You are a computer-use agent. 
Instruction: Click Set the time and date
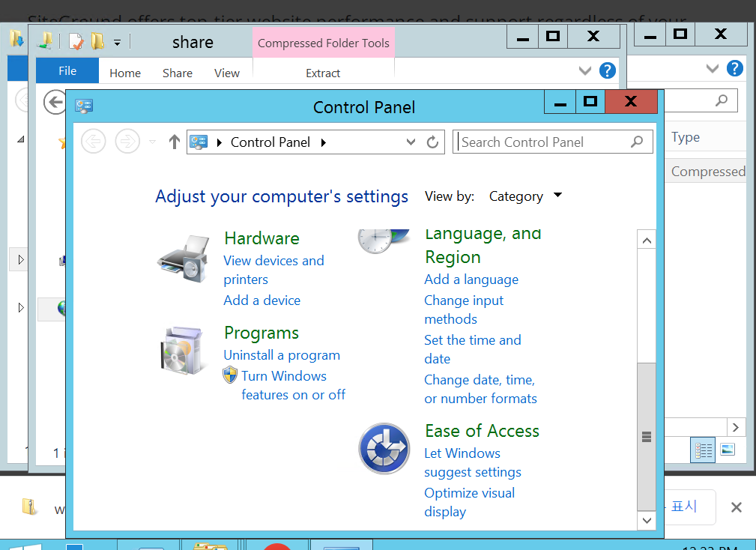tap(473, 349)
